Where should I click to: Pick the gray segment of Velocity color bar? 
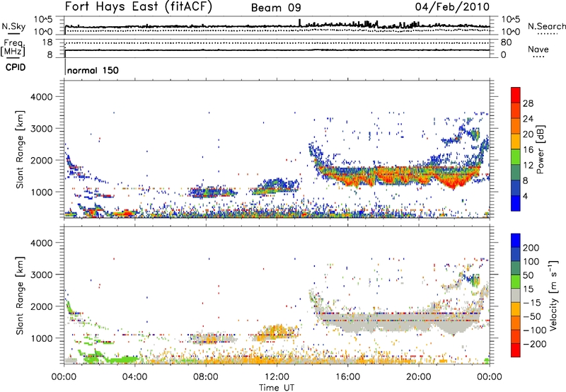(x=516, y=295)
